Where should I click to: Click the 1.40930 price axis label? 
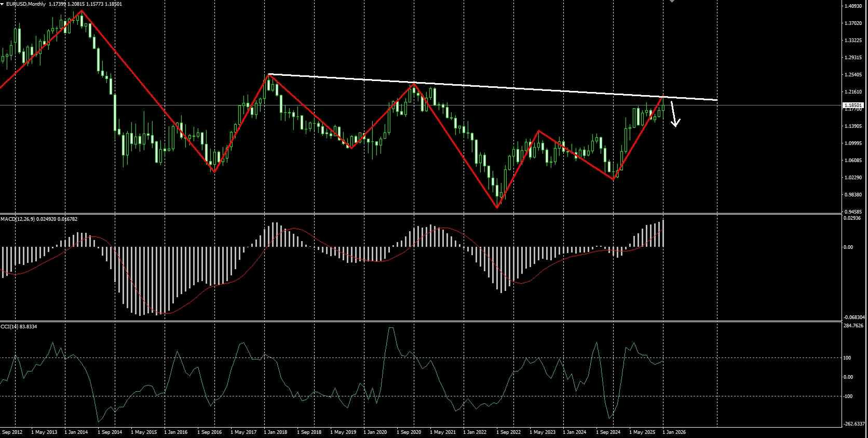pyautogui.click(x=853, y=6)
